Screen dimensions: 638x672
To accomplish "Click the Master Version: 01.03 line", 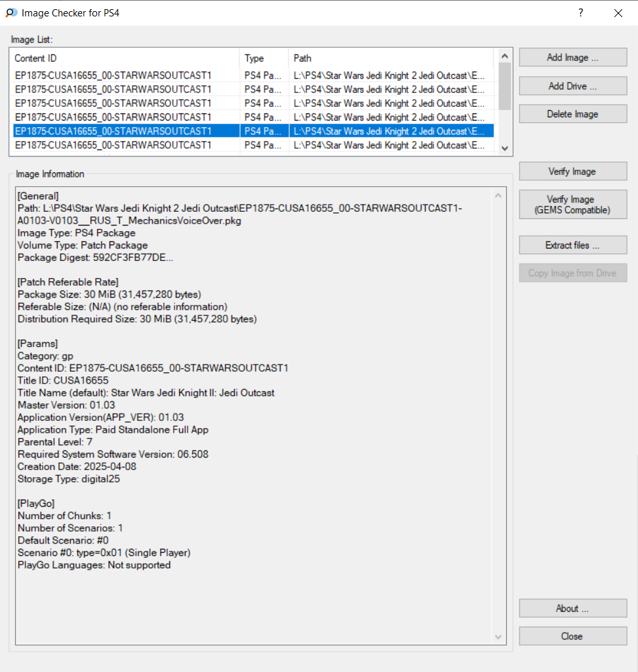I will (66, 405).
